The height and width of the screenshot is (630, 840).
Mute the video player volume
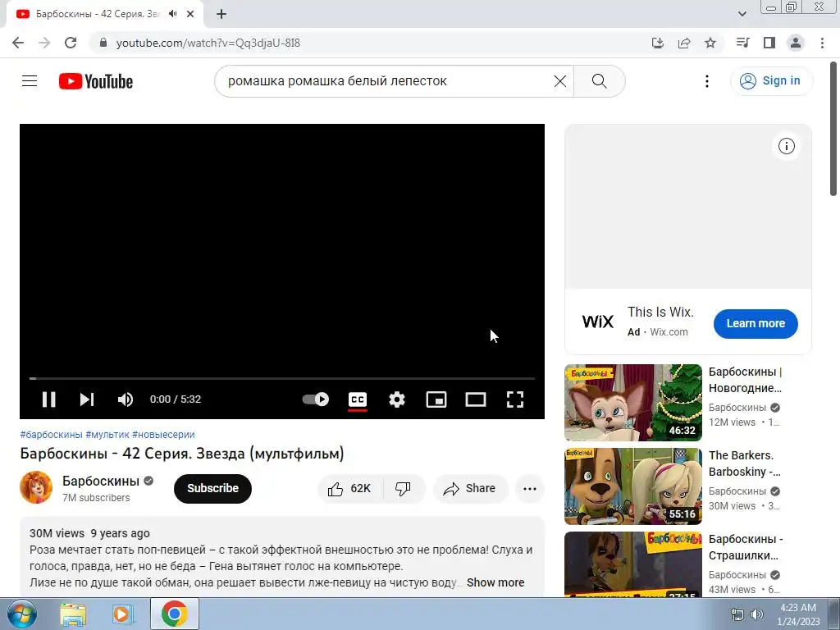pyautogui.click(x=125, y=399)
